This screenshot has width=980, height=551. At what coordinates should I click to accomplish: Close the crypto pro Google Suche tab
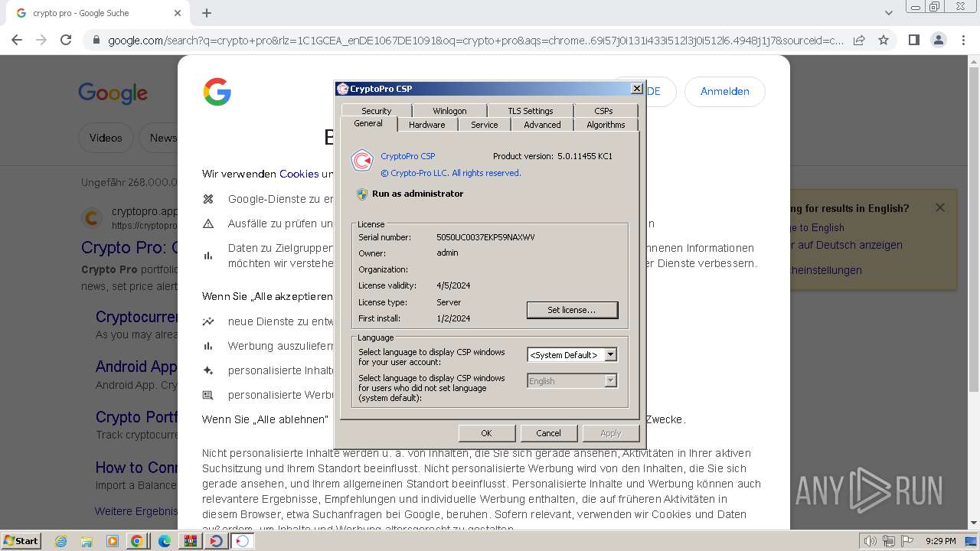click(178, 13)
